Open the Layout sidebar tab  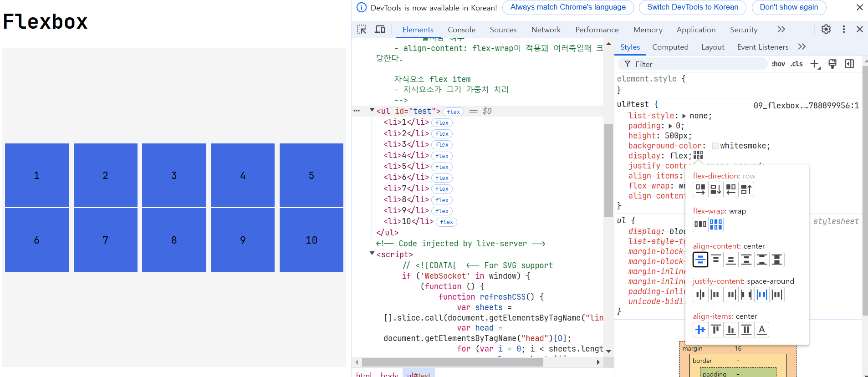click(x=713, y=47)
